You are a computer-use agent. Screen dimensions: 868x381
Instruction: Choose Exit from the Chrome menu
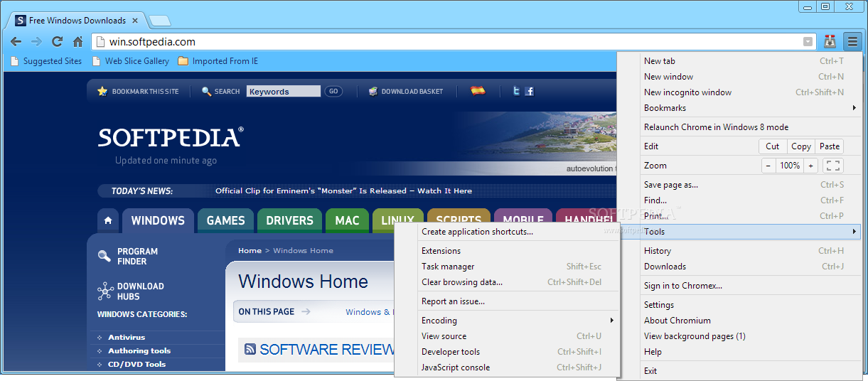click(x=739, y=371)
